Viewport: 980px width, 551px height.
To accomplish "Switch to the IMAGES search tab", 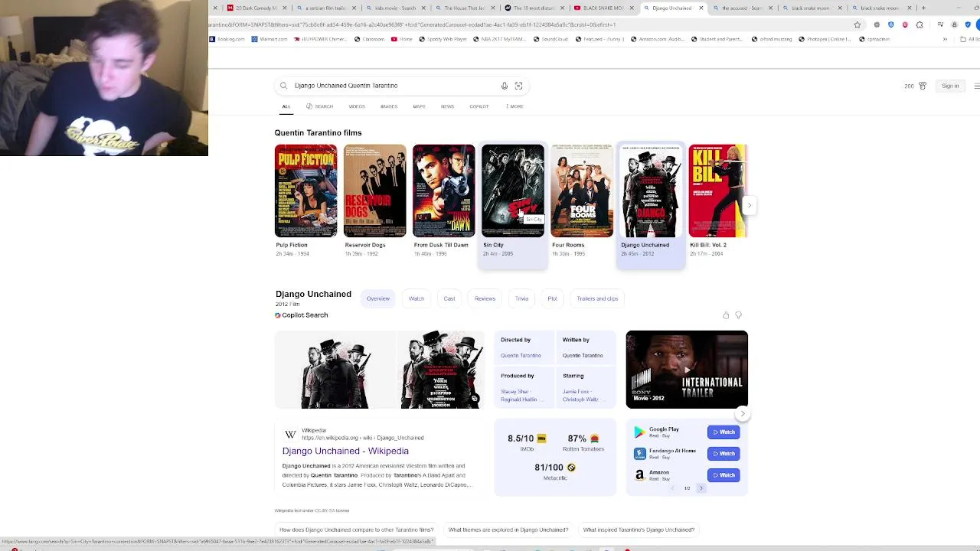I will [389, 106].
